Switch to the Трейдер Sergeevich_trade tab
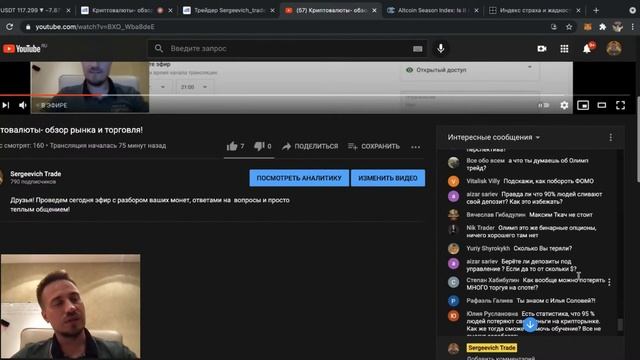The image size is (640, 360). pyautogui.click(x=229, y=11)
